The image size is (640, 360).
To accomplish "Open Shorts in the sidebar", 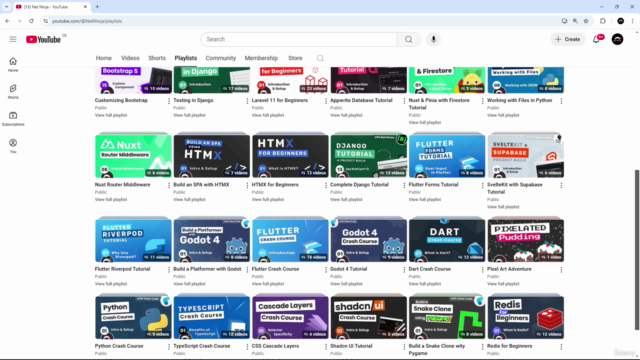I will coord(13,91).
